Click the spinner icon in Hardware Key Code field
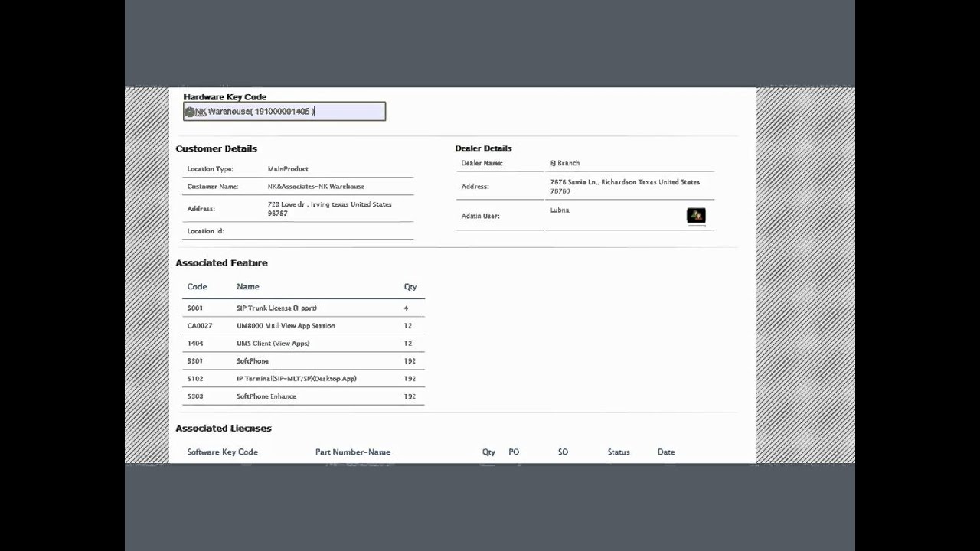Screen dimensions: 980x551 coord(190,112)
